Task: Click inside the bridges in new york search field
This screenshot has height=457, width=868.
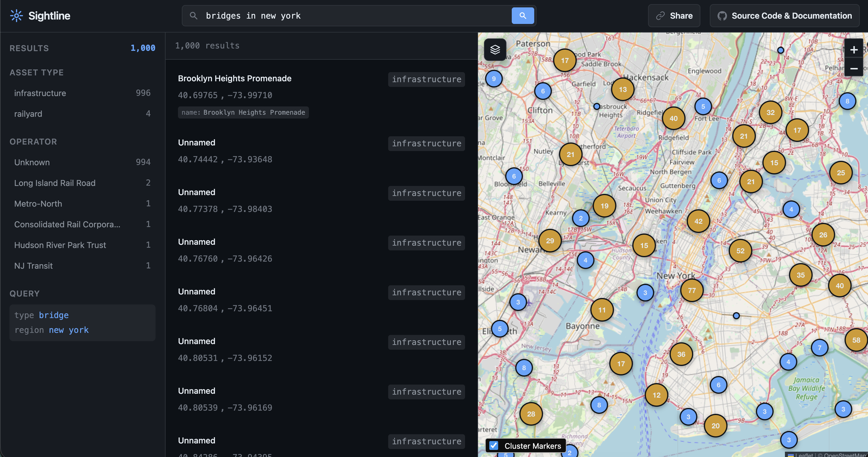Action: tap(337, 15)
